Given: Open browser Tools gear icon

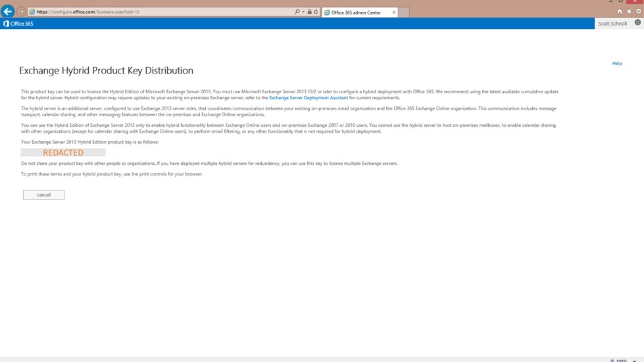Looking at the screenshot, I should point(638,11).
